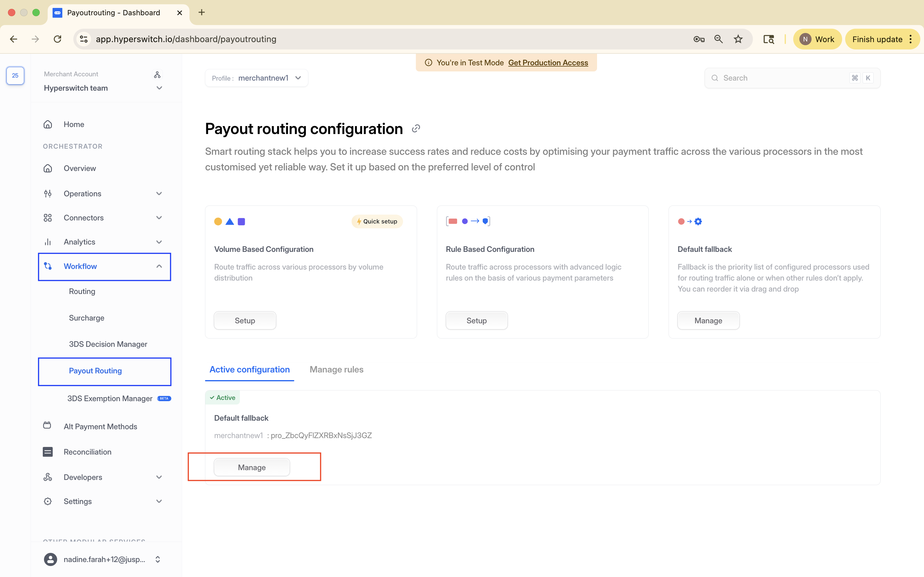Select 3DS Decision Manager in sidebar

click(x=108, y=344)
